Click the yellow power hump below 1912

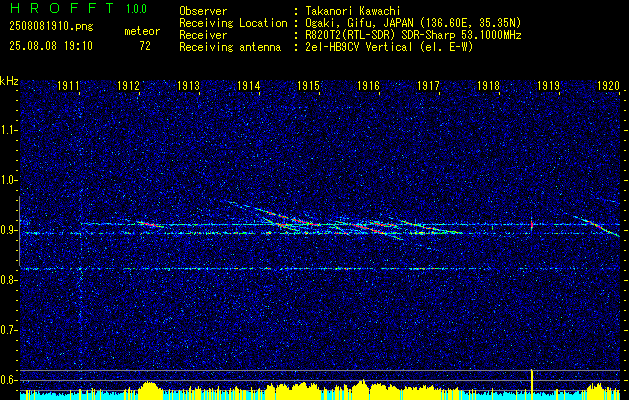149,391
